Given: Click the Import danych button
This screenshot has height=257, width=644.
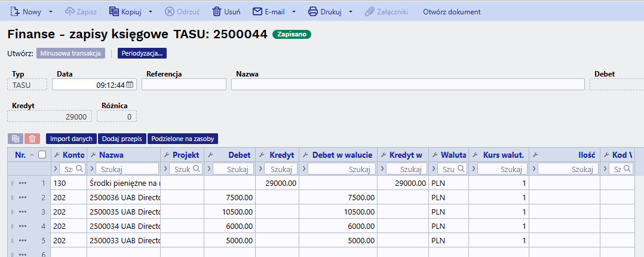Looking at the screenshot, I should 72,139.
